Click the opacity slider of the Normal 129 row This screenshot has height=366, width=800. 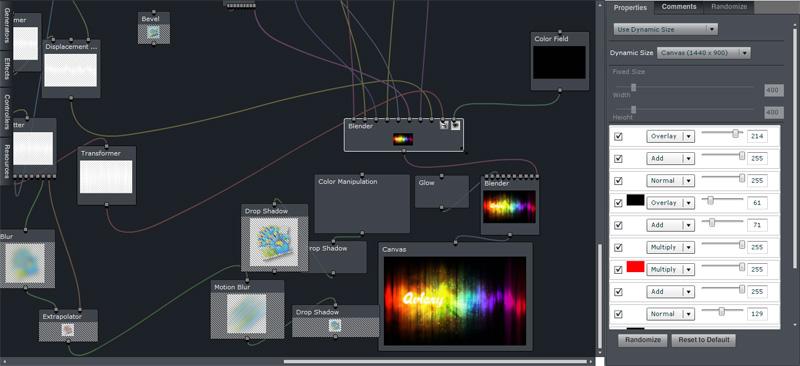[x=722, y=311]
